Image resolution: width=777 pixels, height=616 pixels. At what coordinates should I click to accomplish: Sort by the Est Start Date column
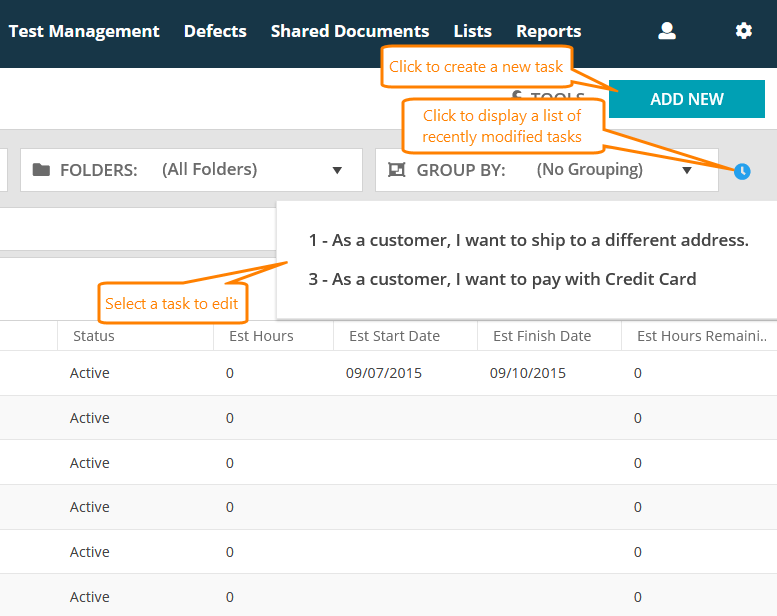click(x=394, y=336)
